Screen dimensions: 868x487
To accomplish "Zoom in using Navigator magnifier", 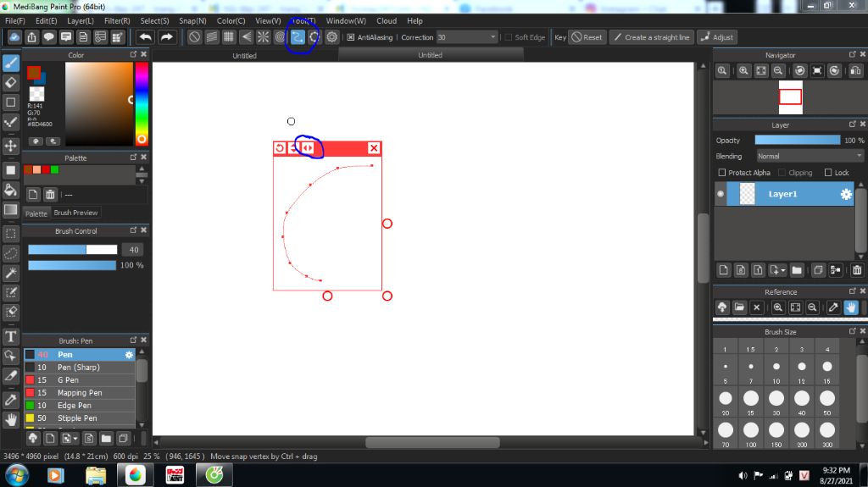I will [x=743, y=70].
